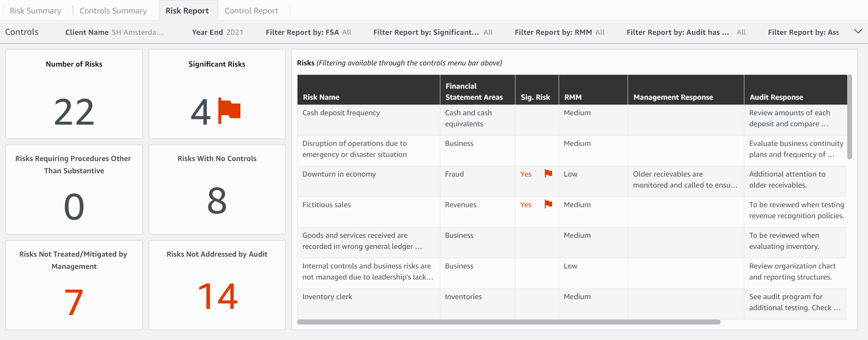Expand the controls bar with the chevron

[858, 31]
